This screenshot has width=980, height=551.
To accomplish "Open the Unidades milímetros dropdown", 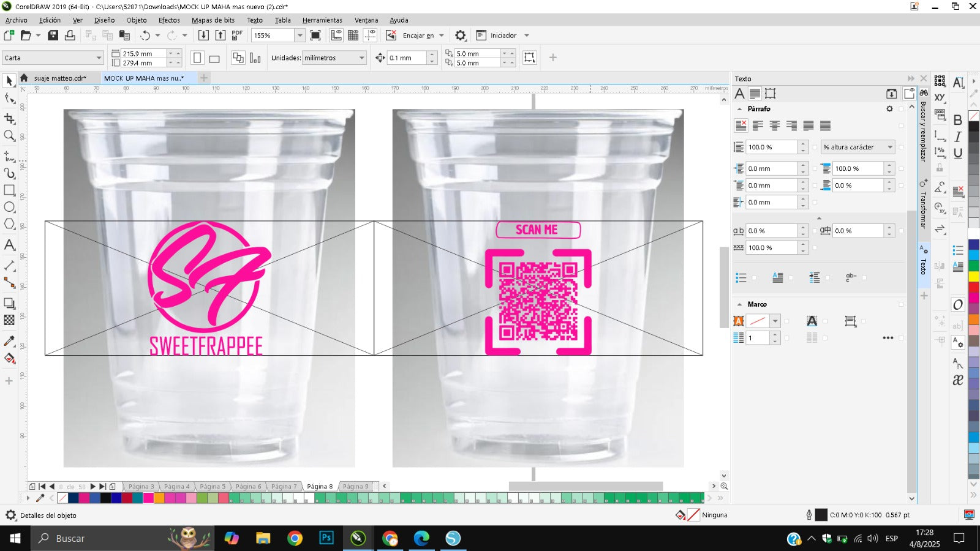I will [361, 58].
